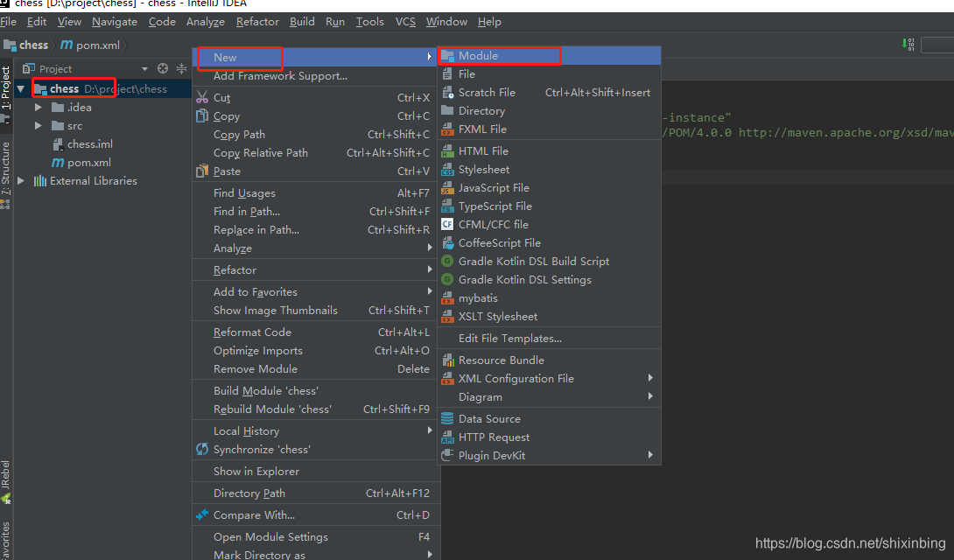This screenshot has height=560, width=954.
Task: Open the Tools menu
Action: [x=370, y=22]
